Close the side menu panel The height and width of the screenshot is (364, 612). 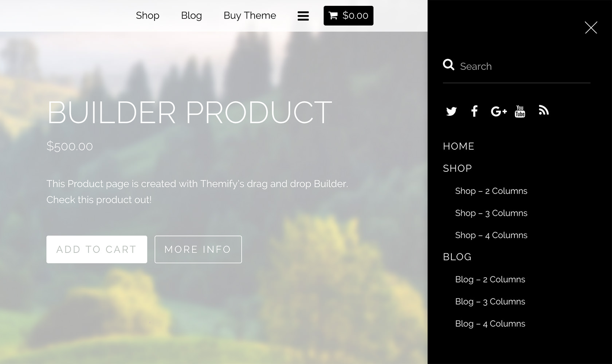[x=591, y=27]
